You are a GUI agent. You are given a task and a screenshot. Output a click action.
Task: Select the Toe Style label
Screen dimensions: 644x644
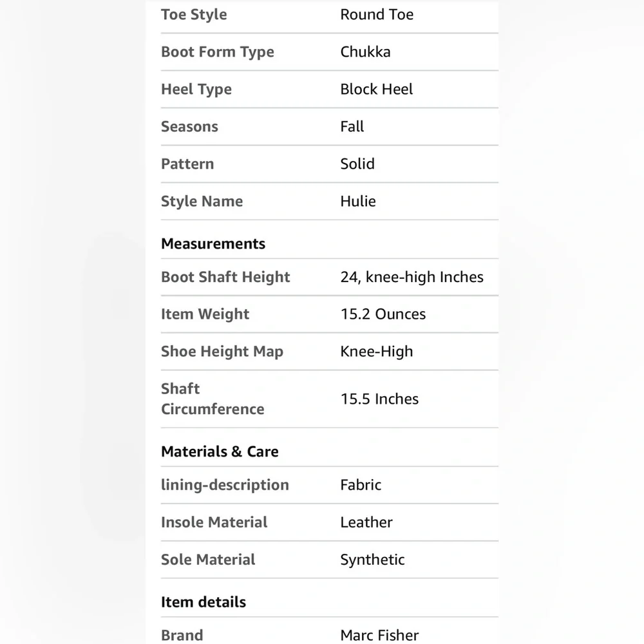pyautogui.click(x=194, y=15)
